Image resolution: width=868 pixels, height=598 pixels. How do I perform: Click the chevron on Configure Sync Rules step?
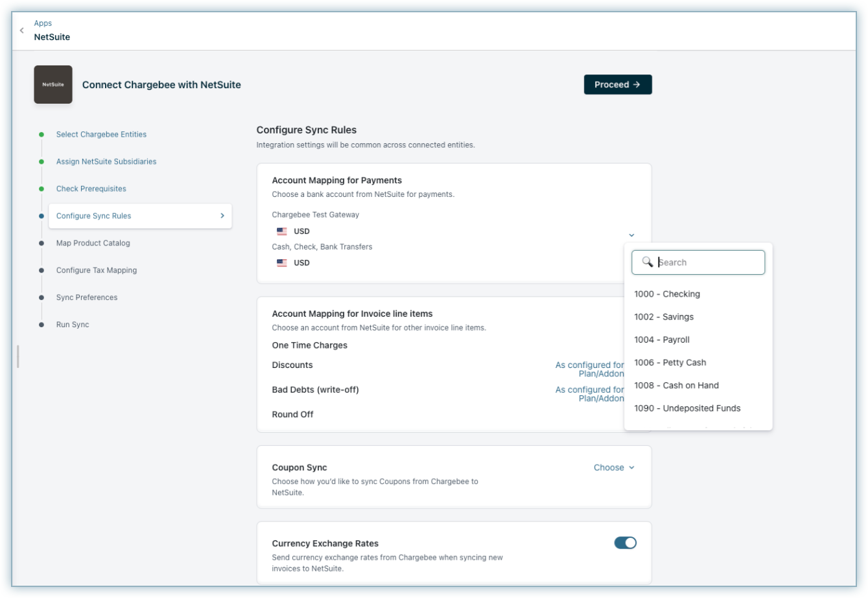222,216
